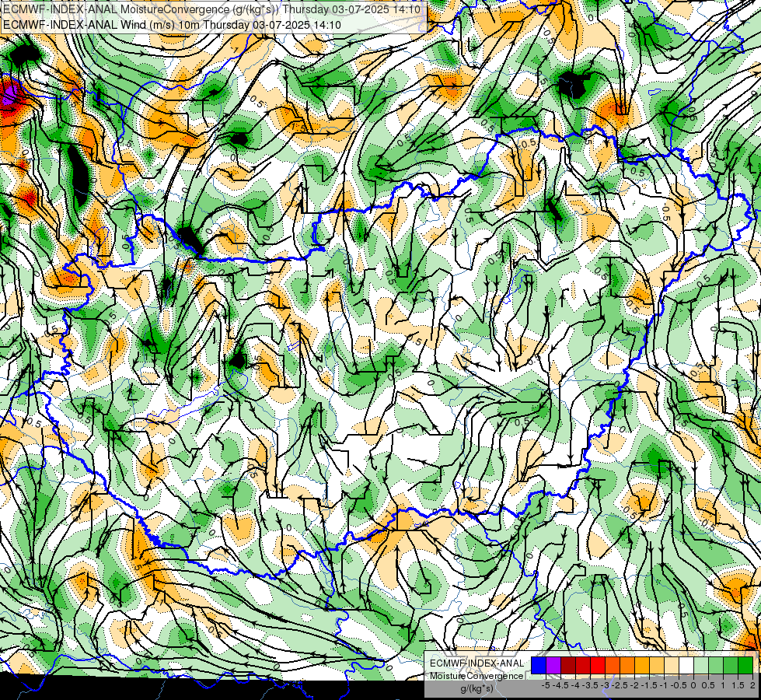
Task: Pick the darkest red legend swatch
Action: (568, 666)
